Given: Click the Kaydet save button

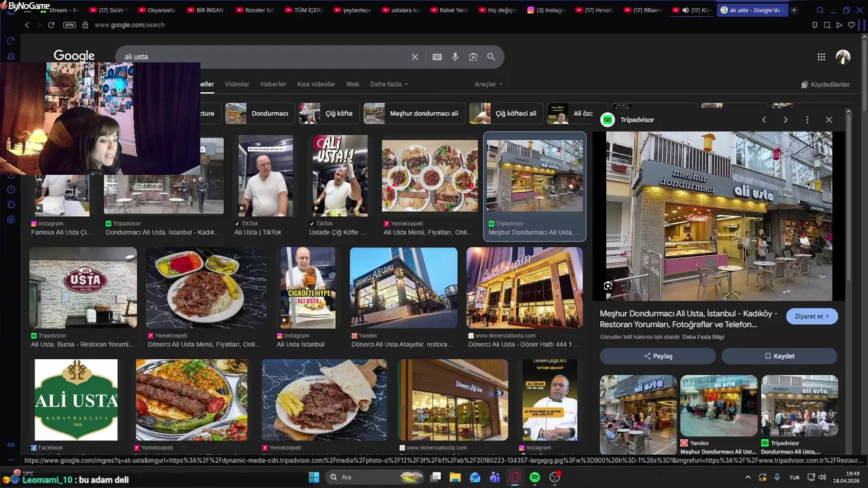Looking at the screenshot, I should (779, 356).
